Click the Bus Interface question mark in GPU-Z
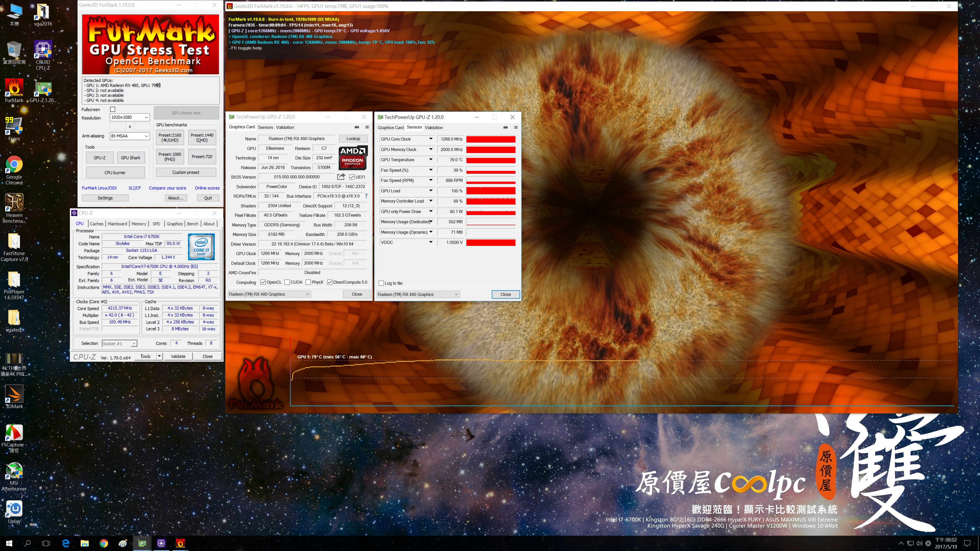Screen dimensions: 980x551 coord(366,196)
